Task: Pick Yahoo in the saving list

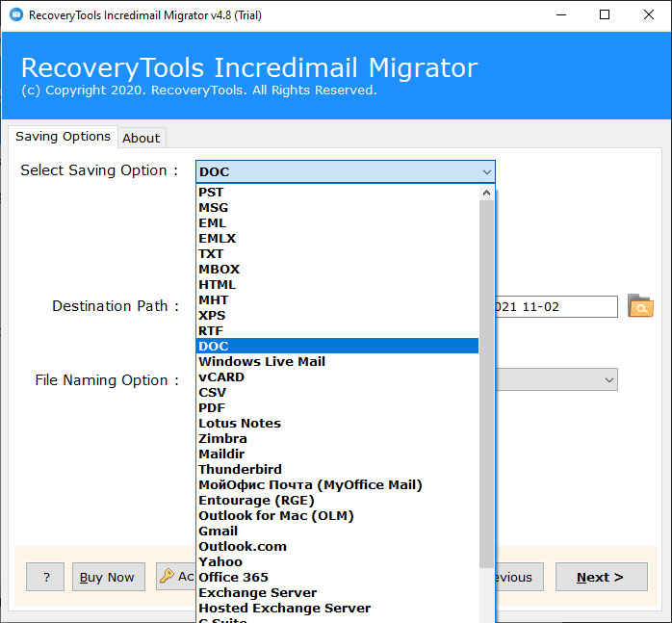Action: (337, 562)
